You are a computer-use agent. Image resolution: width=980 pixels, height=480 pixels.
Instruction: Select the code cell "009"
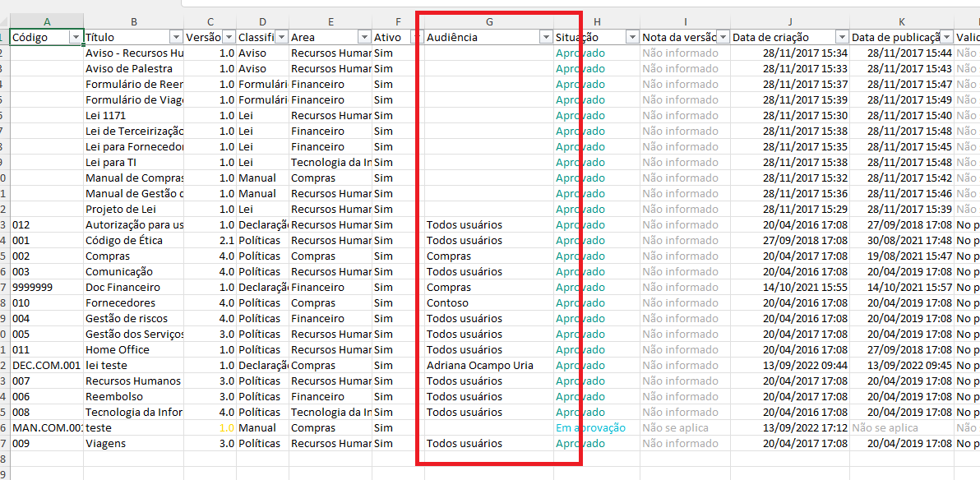(48, 444)
